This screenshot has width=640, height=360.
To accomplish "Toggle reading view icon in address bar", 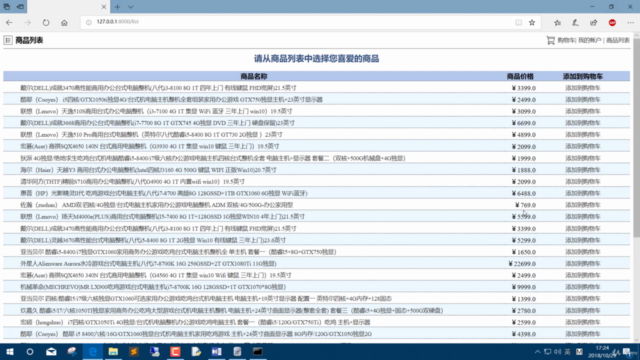I will [518, 23].
